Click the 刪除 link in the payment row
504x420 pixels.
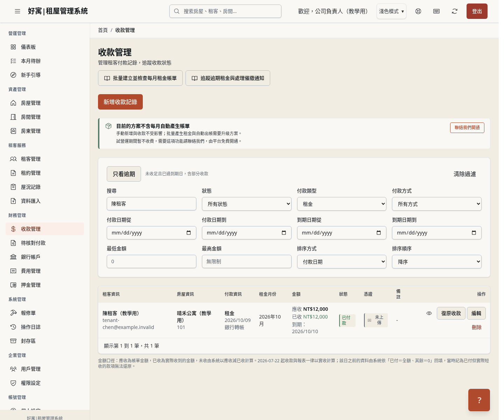pyautogui.click(x=477, y=327)
